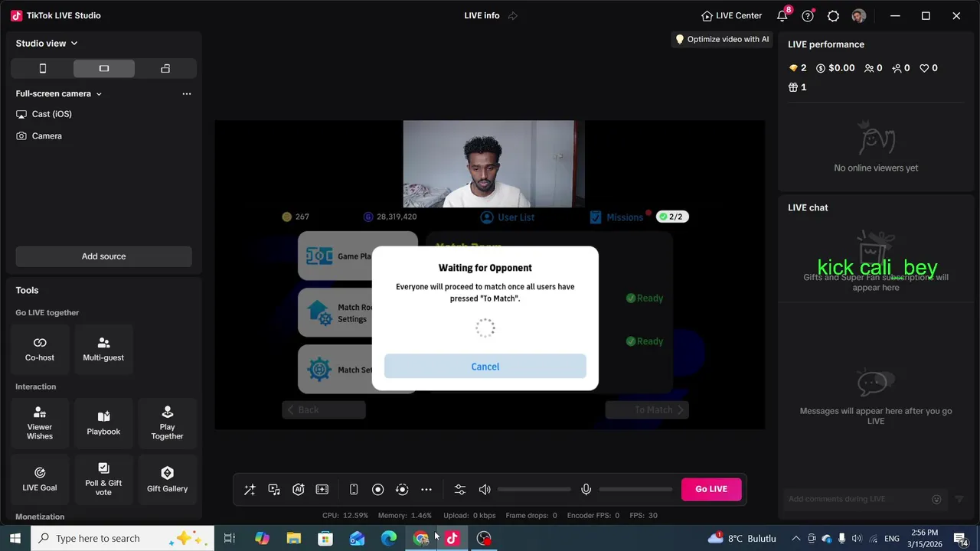
Task: Adjust the microphone volume slider
Action: [x=635, y=490]
